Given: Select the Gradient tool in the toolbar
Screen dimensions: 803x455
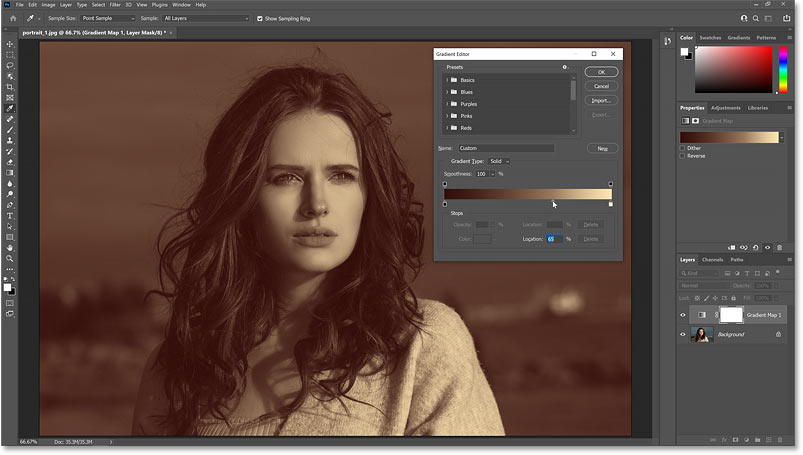Looking at the screenshot, I should coord(10,173).
